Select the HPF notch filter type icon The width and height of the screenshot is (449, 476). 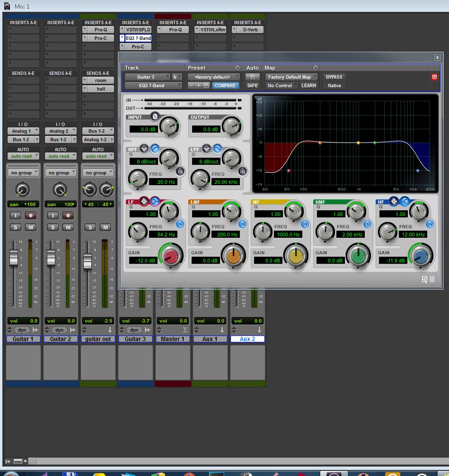(x=144, y=149)
